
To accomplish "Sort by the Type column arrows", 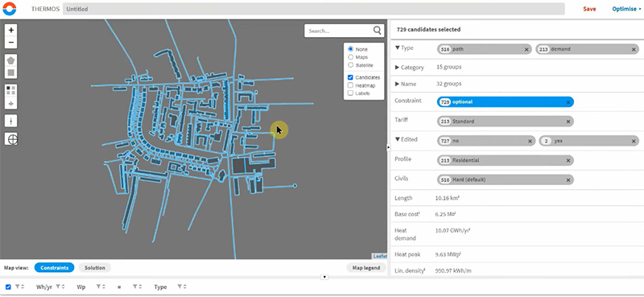I will (x=185, y=287).
